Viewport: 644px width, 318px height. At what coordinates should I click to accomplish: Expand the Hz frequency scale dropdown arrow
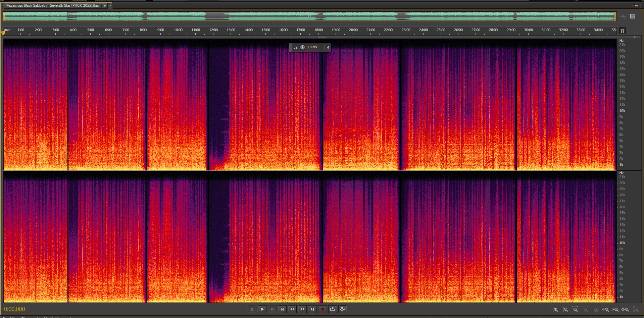coord(634,37)
